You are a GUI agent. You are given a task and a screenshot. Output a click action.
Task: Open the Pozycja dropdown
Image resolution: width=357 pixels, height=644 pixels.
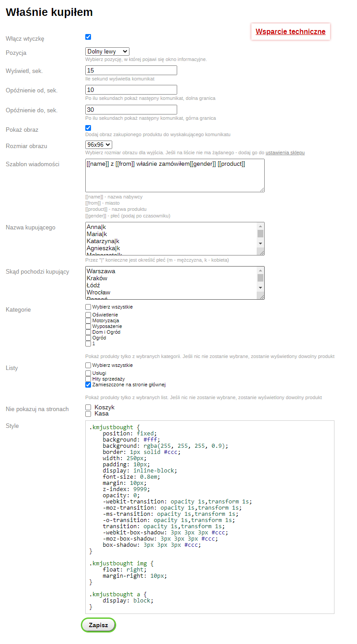tap(107, 52)
